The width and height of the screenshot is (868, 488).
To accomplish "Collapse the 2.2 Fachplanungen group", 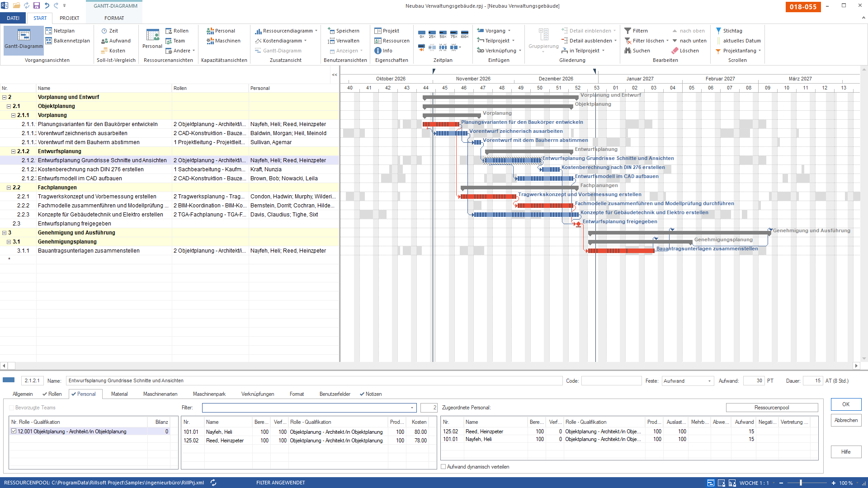I will click(9, 188).
